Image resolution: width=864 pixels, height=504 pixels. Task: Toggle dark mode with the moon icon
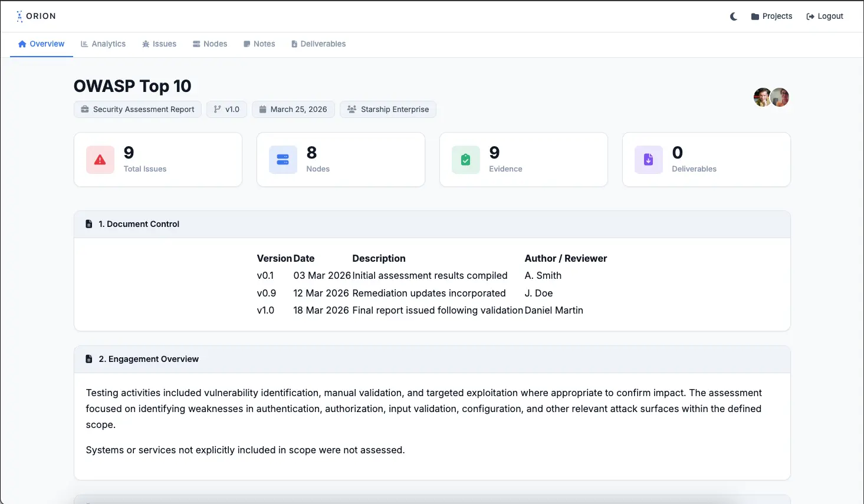point(732,16)
